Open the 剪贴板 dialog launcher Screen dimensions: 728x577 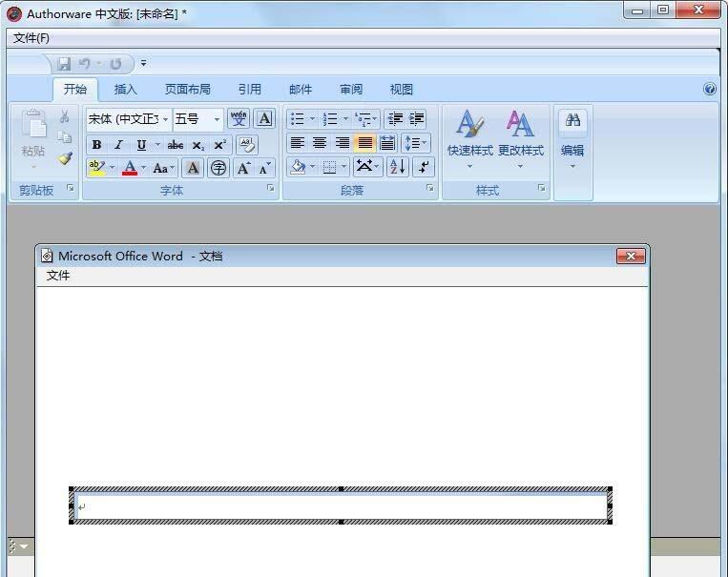[70, 188]
